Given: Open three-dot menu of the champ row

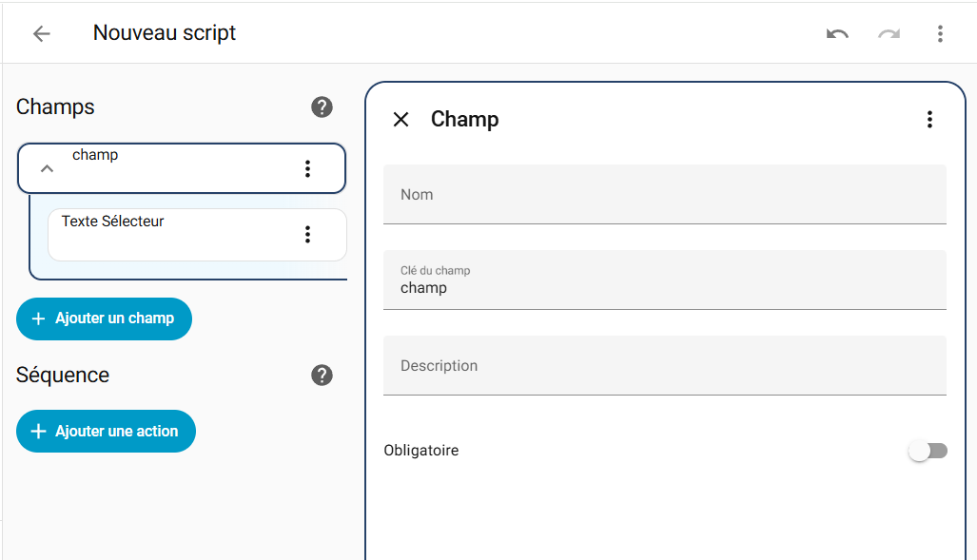Looking at the screenshot, I should click(307, 168).
